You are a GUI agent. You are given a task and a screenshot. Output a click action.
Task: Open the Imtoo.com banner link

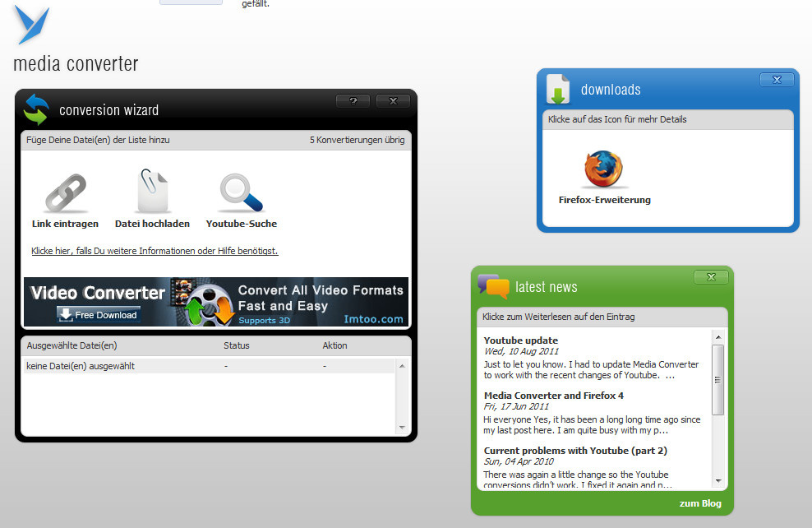click(373, 319)
